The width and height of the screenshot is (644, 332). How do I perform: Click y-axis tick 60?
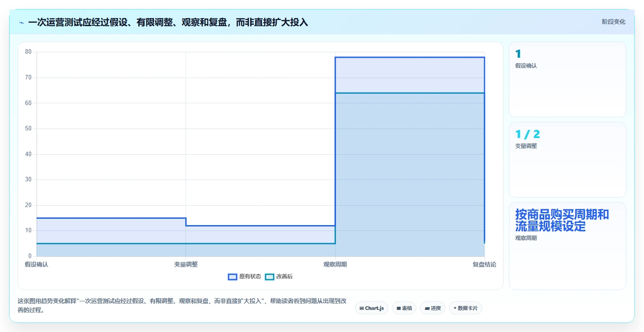click(x=28, y=103)
